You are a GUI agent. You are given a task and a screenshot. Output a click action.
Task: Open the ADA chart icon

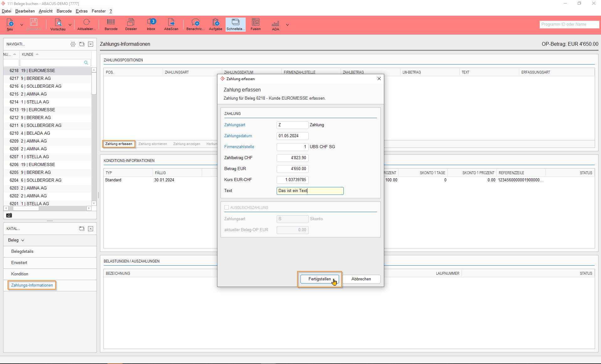[x=275, y=24]
